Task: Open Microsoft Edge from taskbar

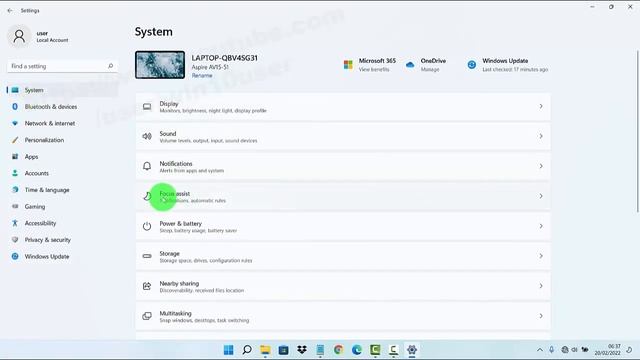Action: click(357, 350)
